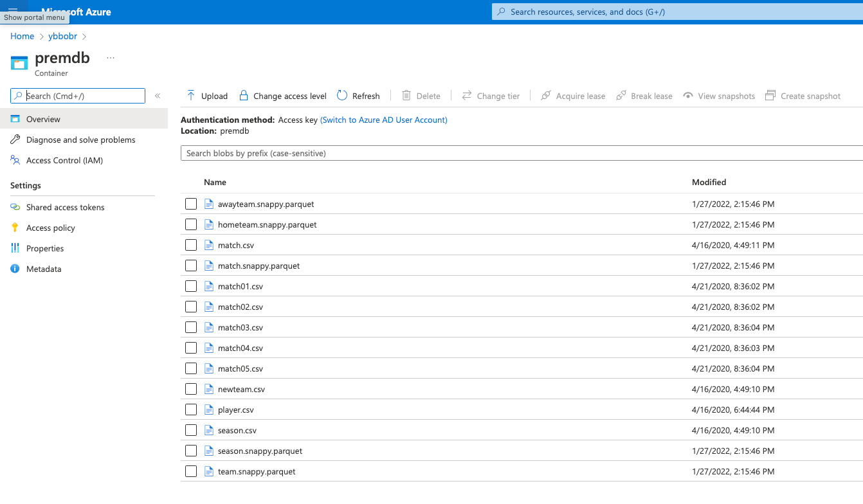863x504 pixels.
Task: Tick the player.csv row checkbox
Action: click(x=191, y=410)
